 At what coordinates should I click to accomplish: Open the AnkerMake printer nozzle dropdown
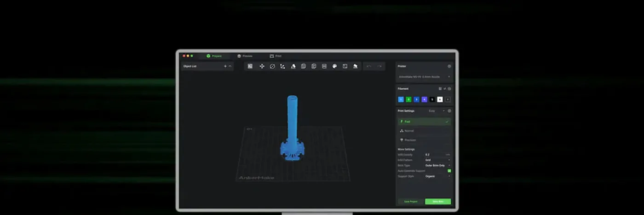[x=424, y=76]
